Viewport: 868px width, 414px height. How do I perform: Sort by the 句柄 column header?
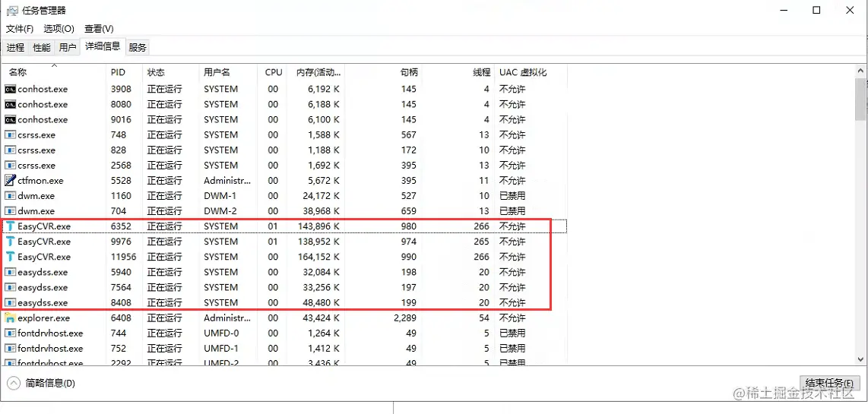pyautogui.click(x=384, y=72)
